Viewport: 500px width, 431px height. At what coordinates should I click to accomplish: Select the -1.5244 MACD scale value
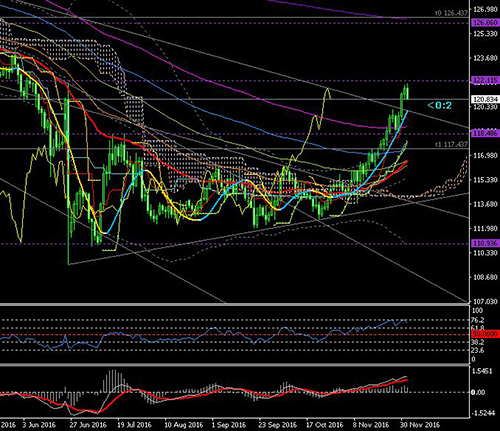tap(482, 413)
